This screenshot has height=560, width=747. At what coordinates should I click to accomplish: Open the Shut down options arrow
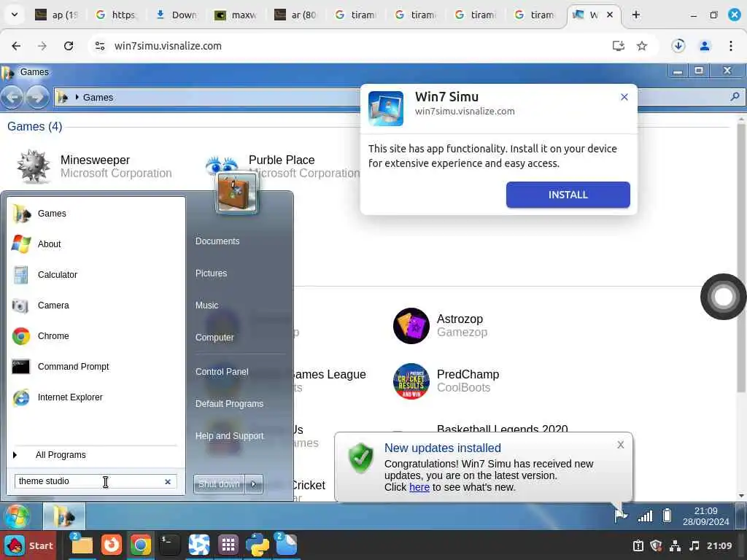253,484
